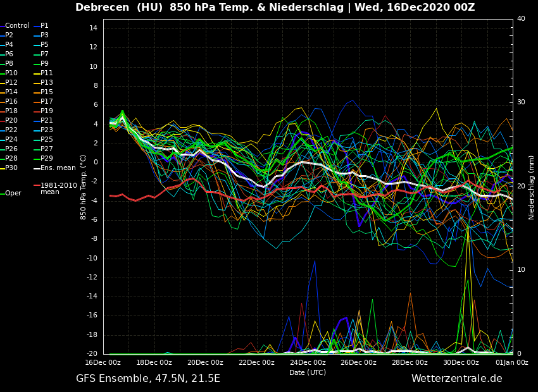
Task: Click the Niederschlag (mm) axis label
Action: coord(532,187)
